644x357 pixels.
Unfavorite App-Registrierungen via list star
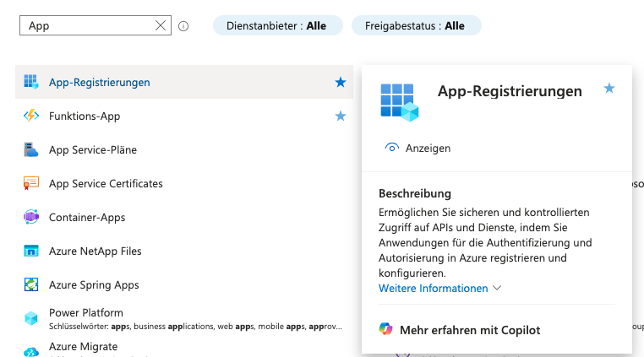click(x=340, y=82)
